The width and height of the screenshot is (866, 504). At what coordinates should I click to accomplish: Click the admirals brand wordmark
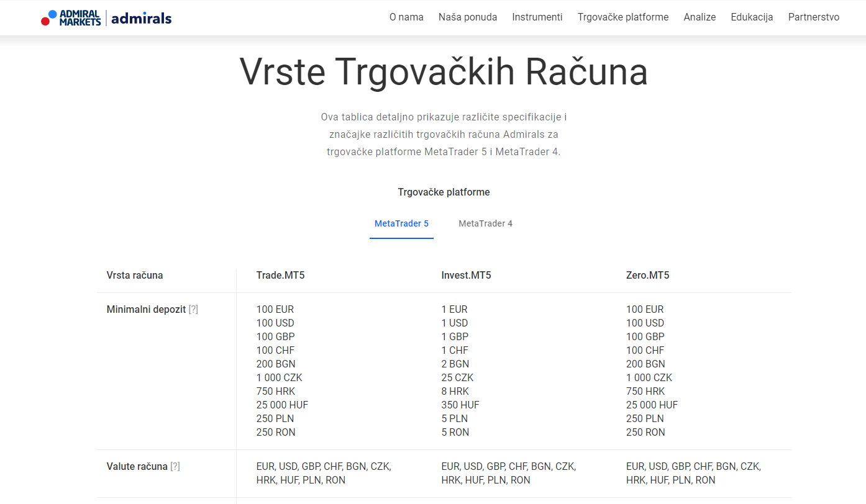pyautogui.click(x=141, y=18)
